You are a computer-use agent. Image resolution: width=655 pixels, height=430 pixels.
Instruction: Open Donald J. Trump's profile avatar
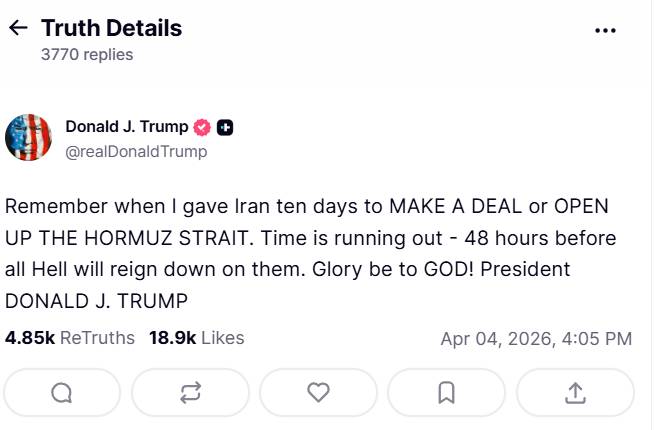coord(28,138)
